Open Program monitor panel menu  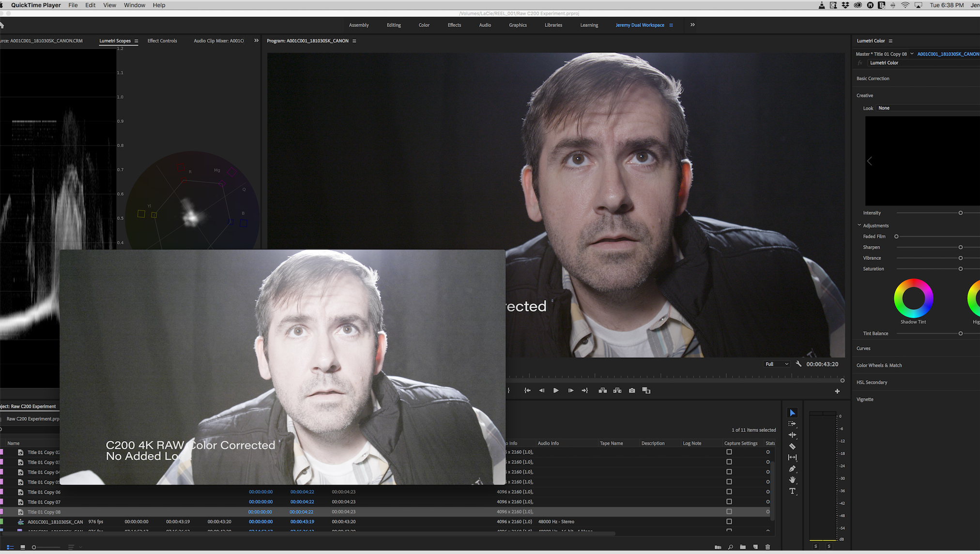click(354, 41)
